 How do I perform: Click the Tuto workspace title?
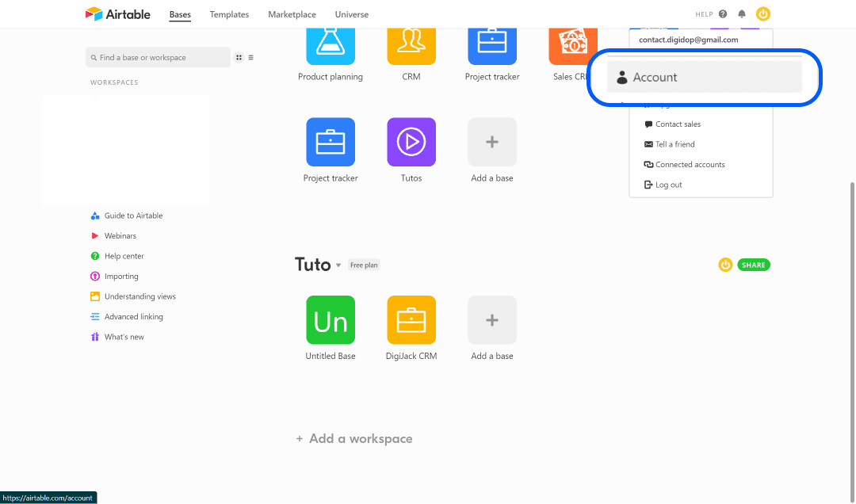coord(313,265)
